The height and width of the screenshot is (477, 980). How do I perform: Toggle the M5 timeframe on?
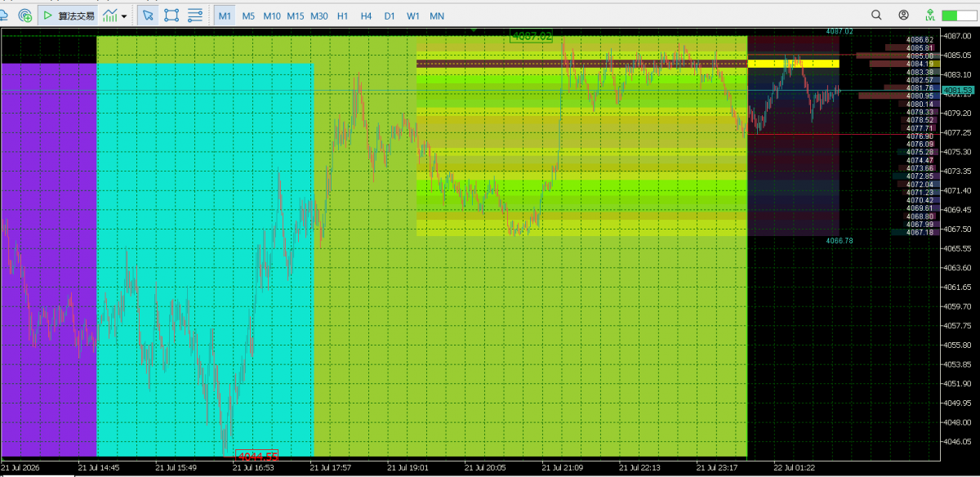pyautogui.click(x=248, y=16)
